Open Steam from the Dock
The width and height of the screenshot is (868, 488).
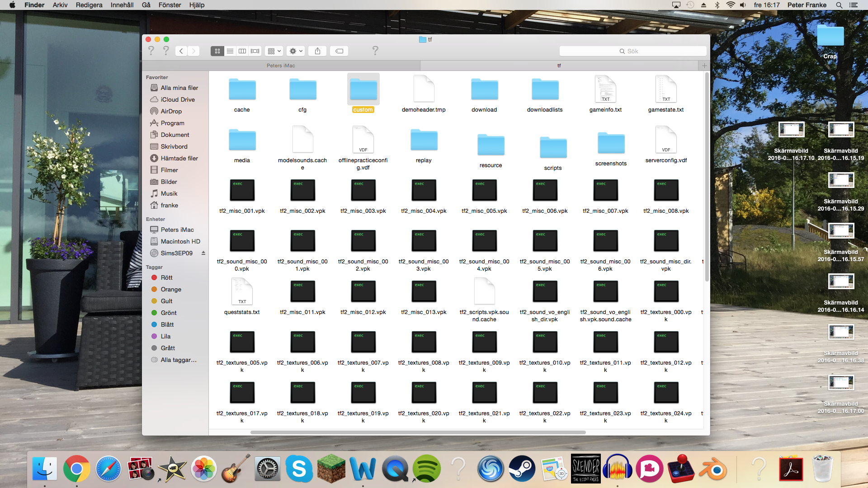(x=522, y=469)
